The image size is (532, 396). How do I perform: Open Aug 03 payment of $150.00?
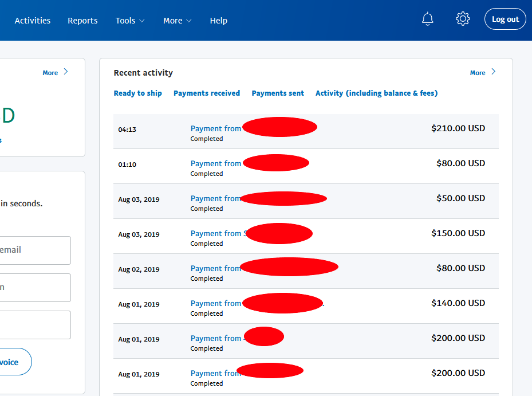pyautogui.click(x=306, y=236)
